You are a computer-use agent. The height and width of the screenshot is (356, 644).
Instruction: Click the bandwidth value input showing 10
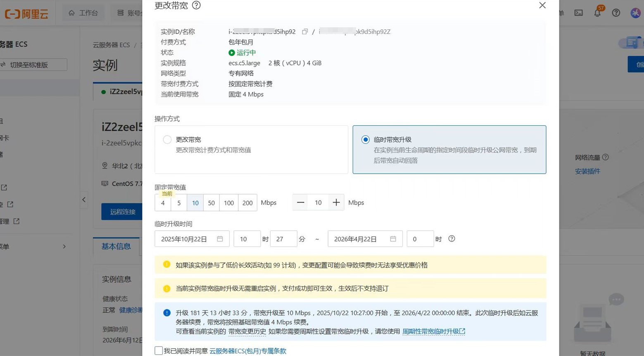coord(318,202)
